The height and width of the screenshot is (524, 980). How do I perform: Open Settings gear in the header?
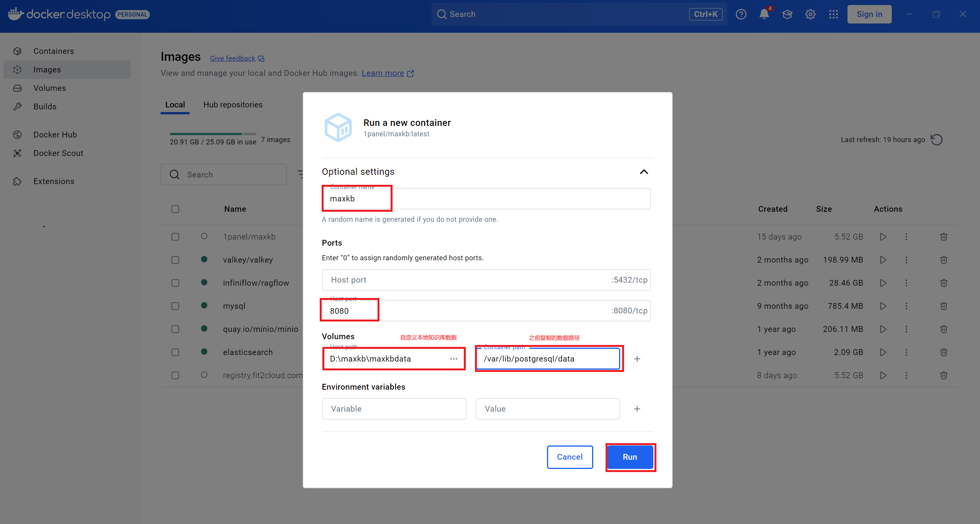click(810, 14)
